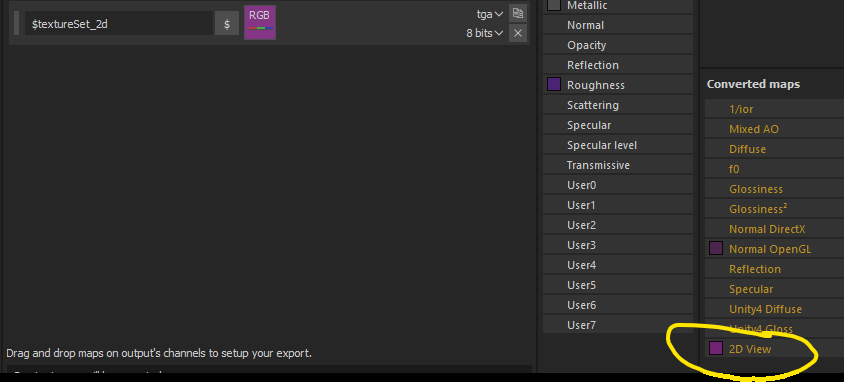The height and width of the screenshot is (382, 844).
Task: Click the purple swatch beside 2D View
Action: click(715, 348)
